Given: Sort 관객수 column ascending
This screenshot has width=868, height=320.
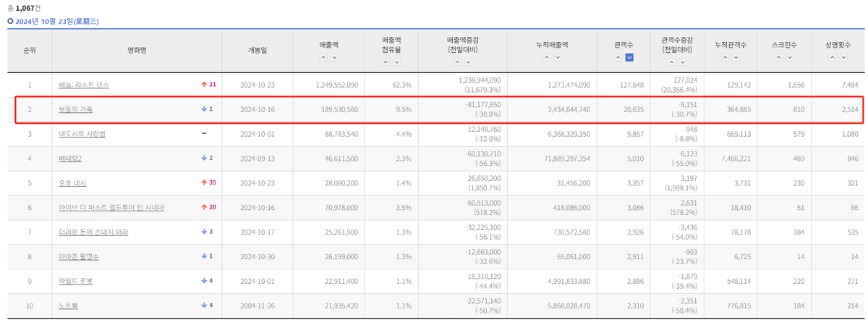Looking at the screenshot, I should [x=618, y=57].
